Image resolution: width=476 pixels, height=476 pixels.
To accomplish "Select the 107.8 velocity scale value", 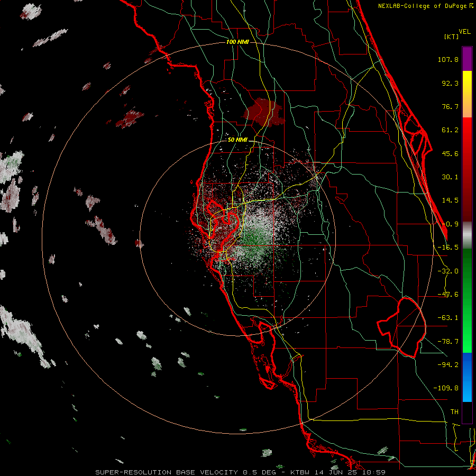I will 448,59.
